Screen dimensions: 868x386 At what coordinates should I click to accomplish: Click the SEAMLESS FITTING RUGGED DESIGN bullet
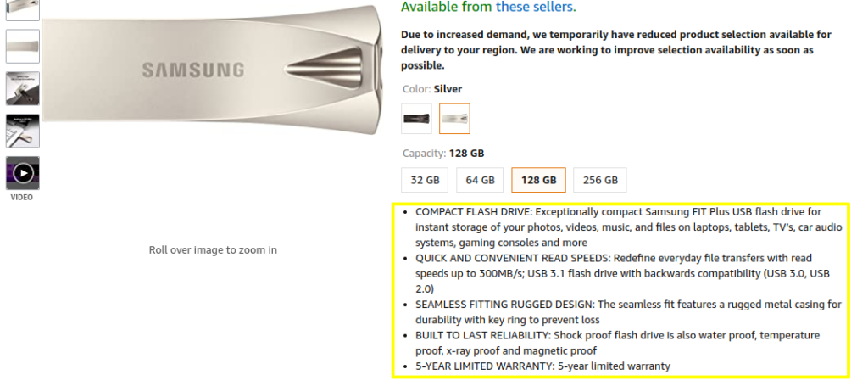627,311
